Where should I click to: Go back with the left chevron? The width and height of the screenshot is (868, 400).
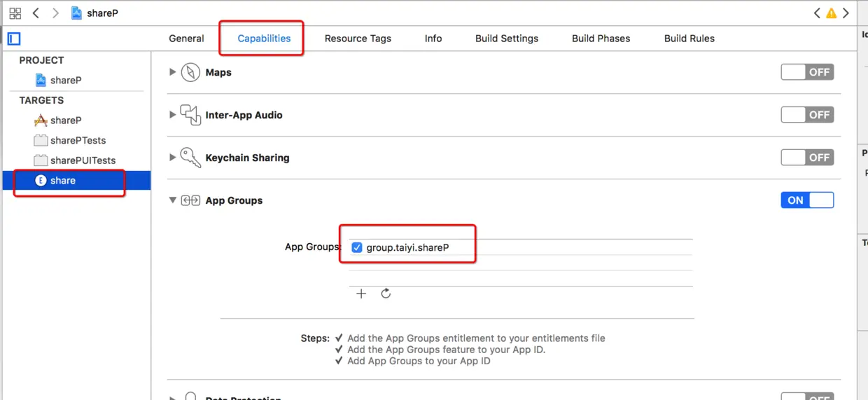[x=36, y=13]
